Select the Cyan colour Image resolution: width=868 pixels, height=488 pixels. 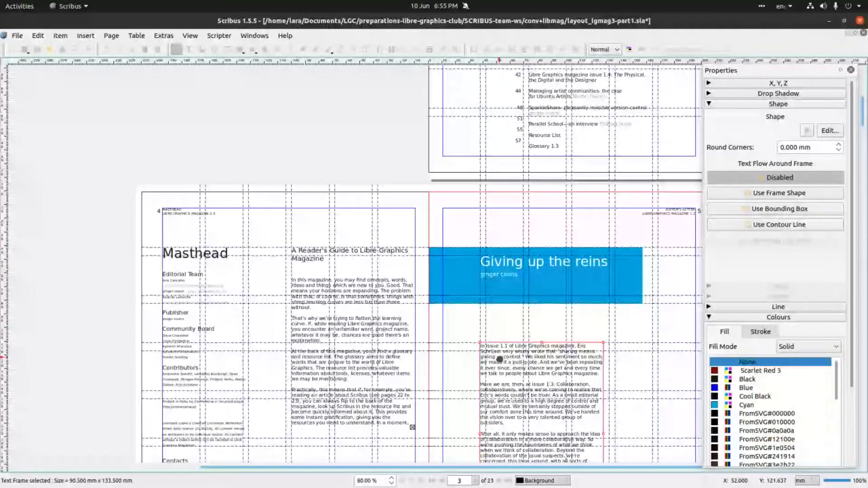(770, 405)
